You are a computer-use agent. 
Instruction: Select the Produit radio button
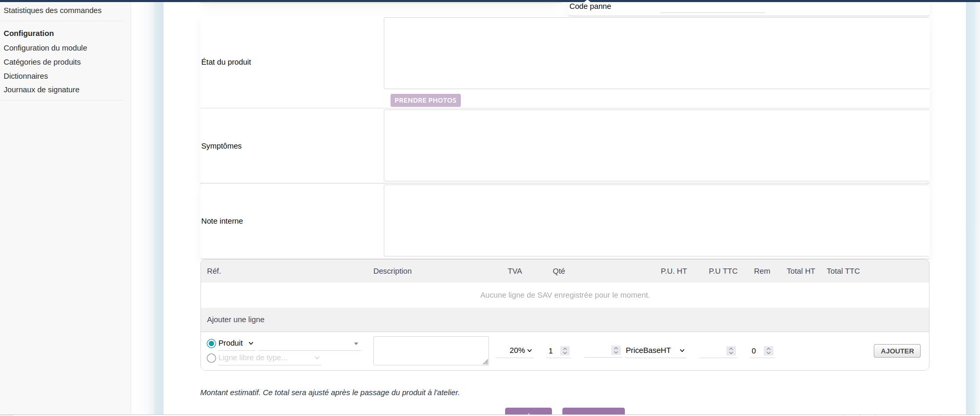pyautogui.click(x=211, y=344)
